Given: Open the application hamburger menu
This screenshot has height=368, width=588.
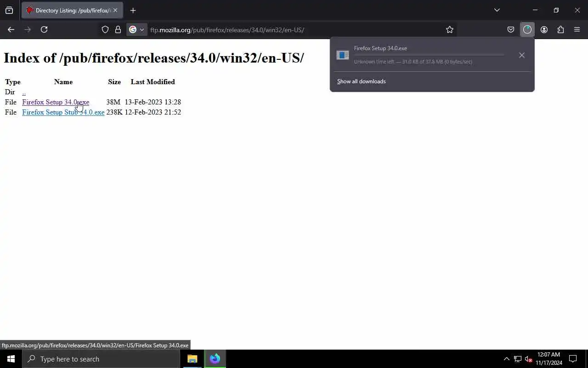Looking at the screenshot, I should click(x=577, y=29).
